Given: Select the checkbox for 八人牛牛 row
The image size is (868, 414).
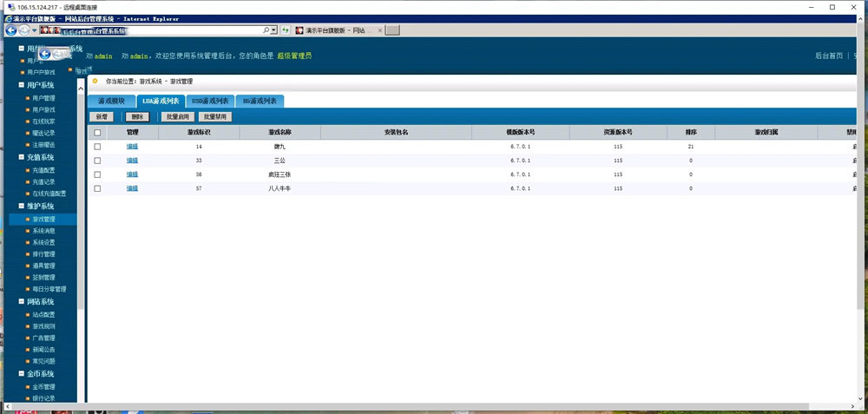Looking at the screenshot, I should pyautogui.click(x=97, y=188).
